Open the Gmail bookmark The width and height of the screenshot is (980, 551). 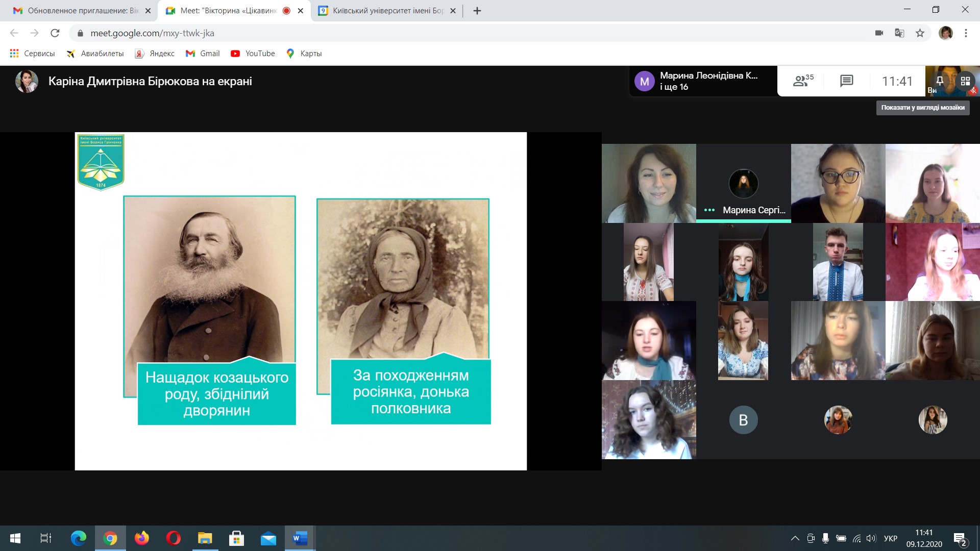(203, 54)
